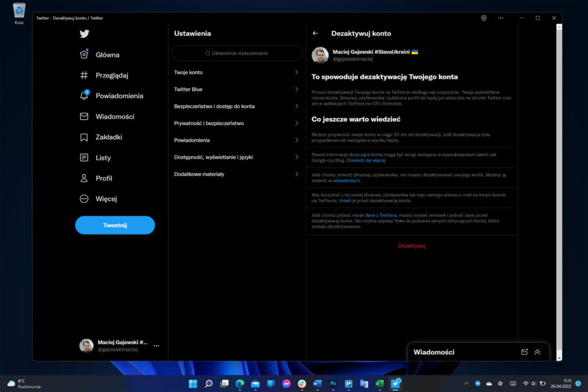This screenshot has height=392, width=588.
Task: Follow the dane z Twittera link
Action: click(x=380, y=216)
